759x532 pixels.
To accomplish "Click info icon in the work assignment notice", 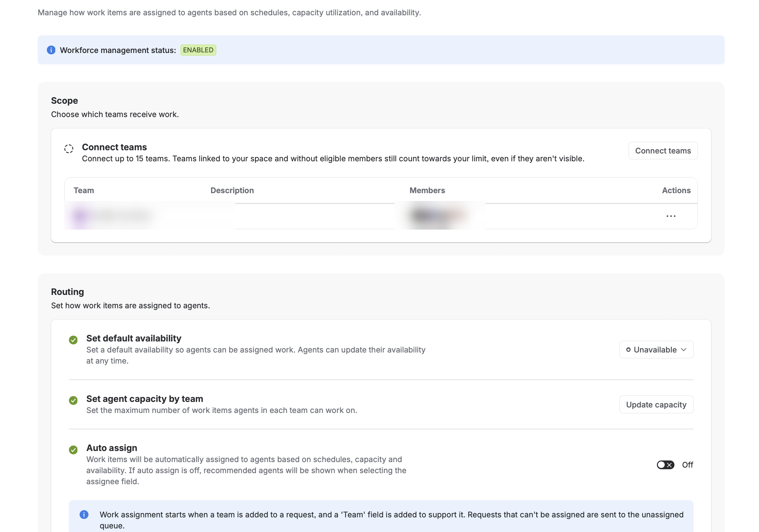I will pos(84,514).
